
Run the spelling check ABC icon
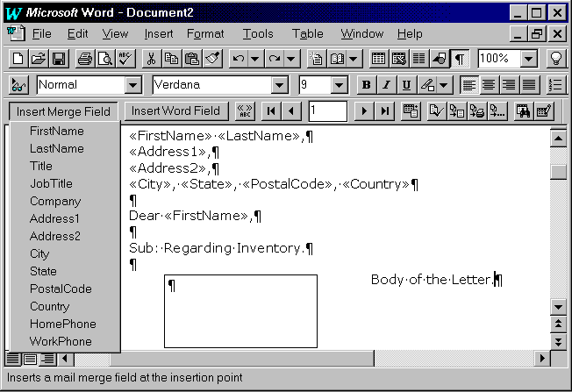(125, 59)
